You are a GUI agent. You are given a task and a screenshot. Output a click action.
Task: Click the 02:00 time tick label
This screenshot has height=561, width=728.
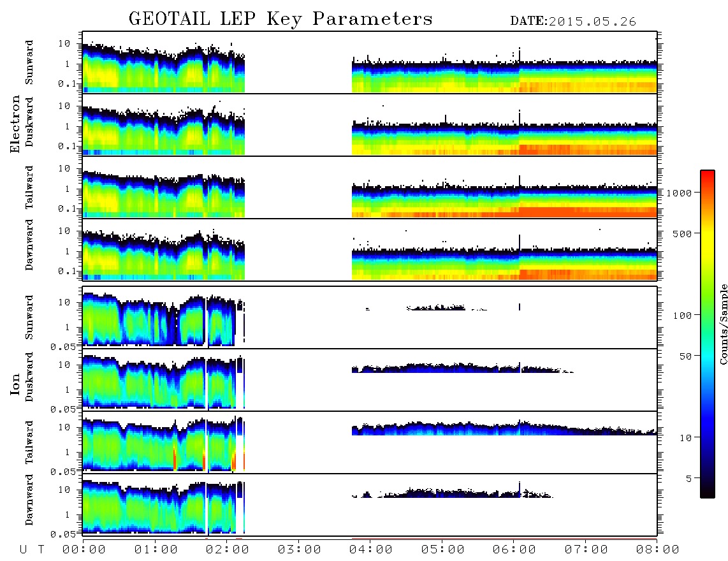coord(228,550)
